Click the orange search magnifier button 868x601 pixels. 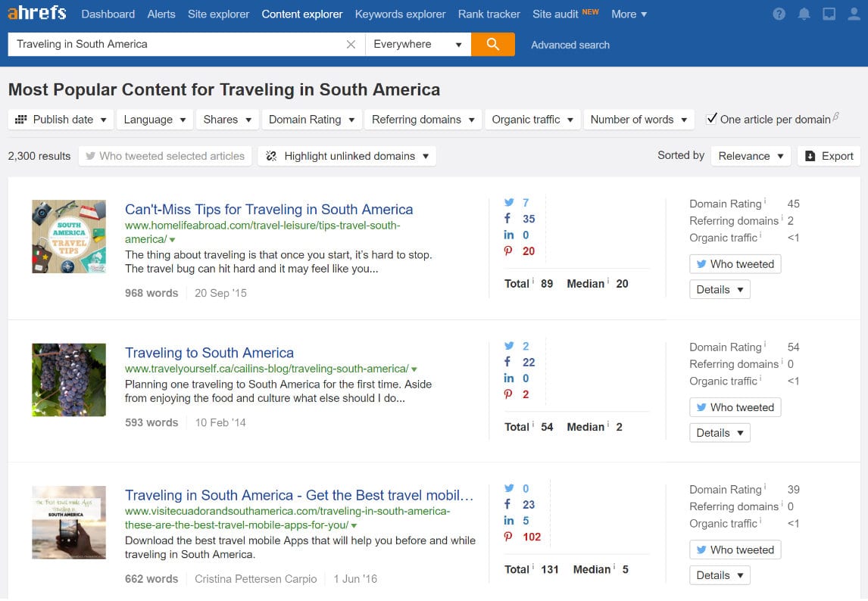[492, 45]
